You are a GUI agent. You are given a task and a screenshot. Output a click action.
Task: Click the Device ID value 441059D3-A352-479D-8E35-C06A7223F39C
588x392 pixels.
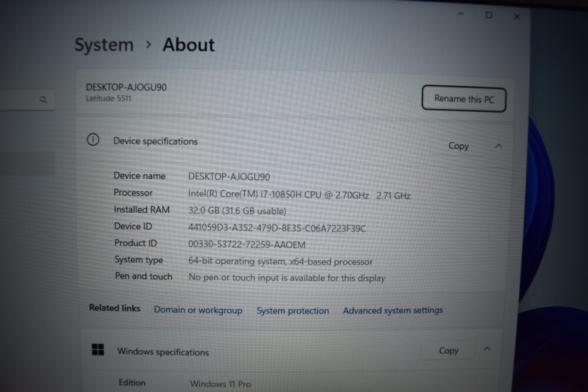click(x=277, y=228)
